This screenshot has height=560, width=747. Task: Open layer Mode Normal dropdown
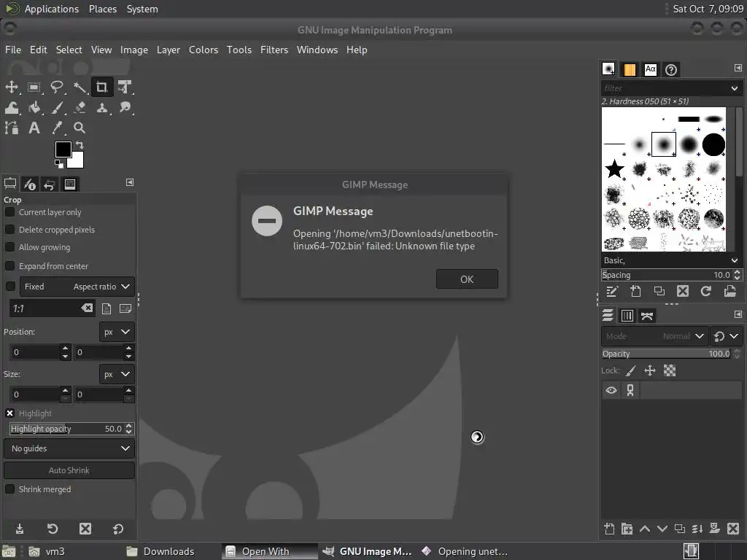[x=654, y=335]
